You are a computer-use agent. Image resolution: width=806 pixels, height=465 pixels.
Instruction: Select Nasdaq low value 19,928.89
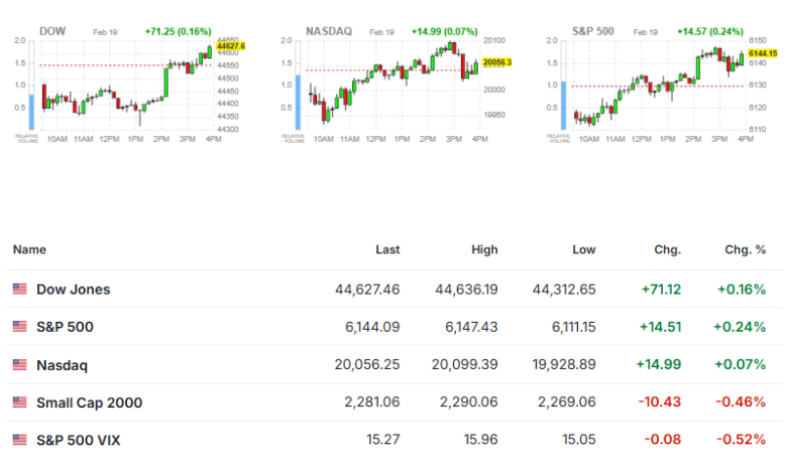[564, 365]
